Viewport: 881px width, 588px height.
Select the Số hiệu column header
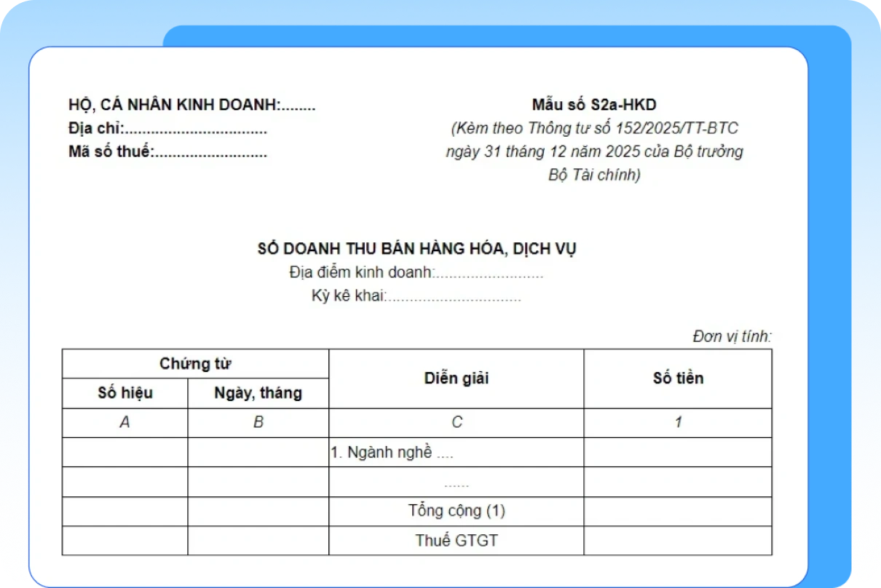tap(125, 393)
